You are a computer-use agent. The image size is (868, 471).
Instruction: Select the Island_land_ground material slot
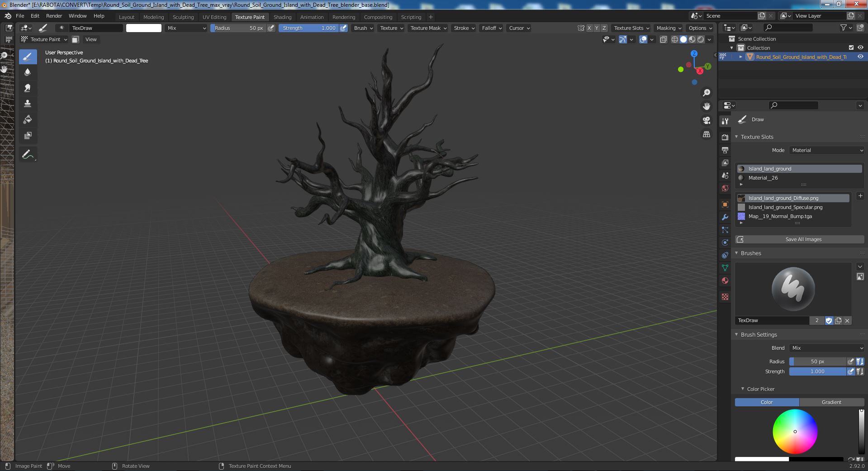pos(799,169)
